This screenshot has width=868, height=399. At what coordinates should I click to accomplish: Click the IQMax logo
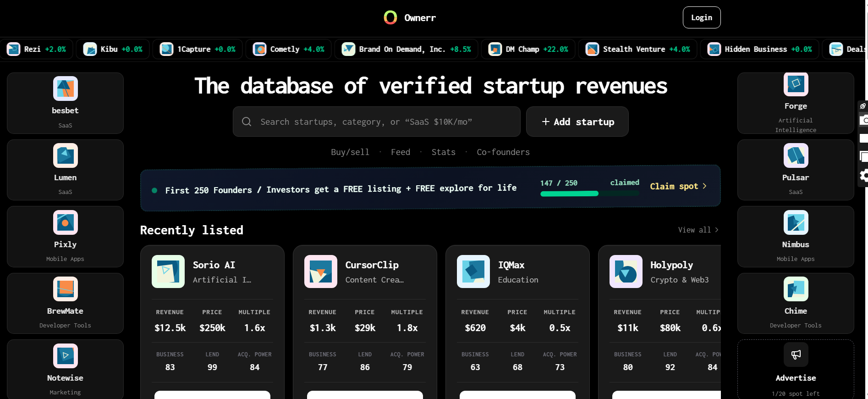[x=473, y=272]
